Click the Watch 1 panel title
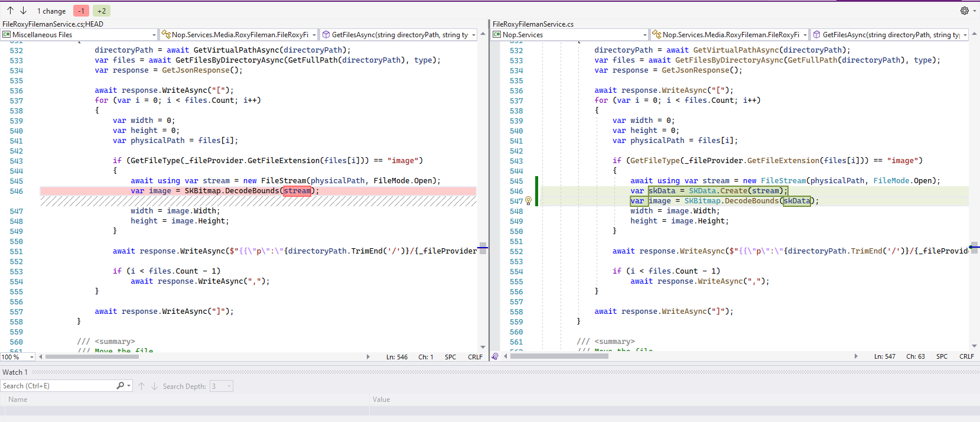This screenshot has height=422, width=980. pyautogui.click(x=15, y=372)
